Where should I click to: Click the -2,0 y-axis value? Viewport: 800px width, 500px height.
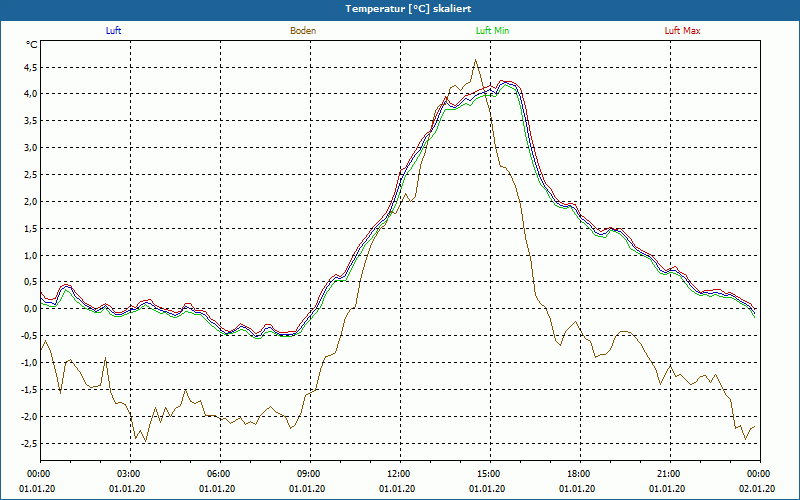[x=29, y=416]
